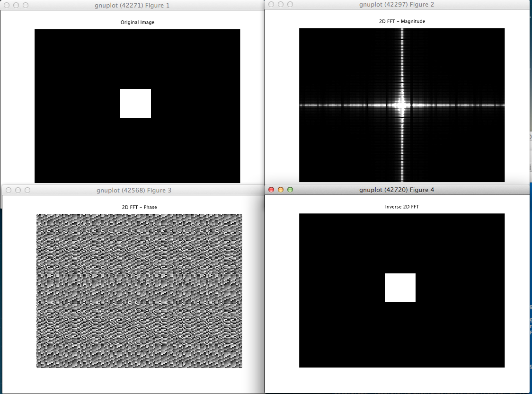Click the white square in Inverse 2D FFT plot
The width and height of the screenshot is (532, 394).
(x=400, y=288)
